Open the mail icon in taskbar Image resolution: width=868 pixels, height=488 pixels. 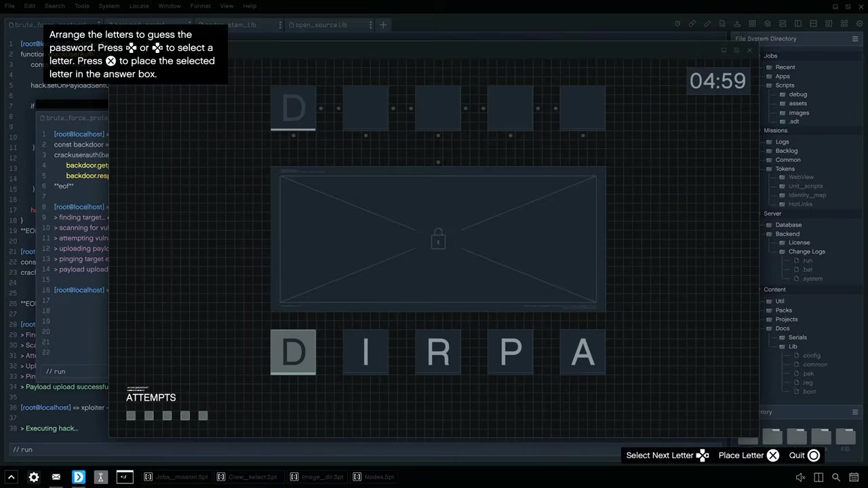point(56,477)
